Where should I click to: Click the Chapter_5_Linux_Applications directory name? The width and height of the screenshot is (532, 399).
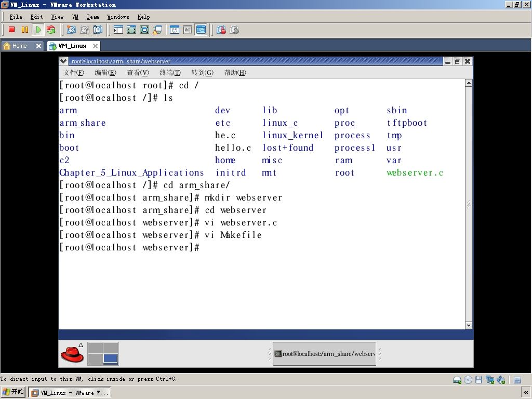pos(131,172)
